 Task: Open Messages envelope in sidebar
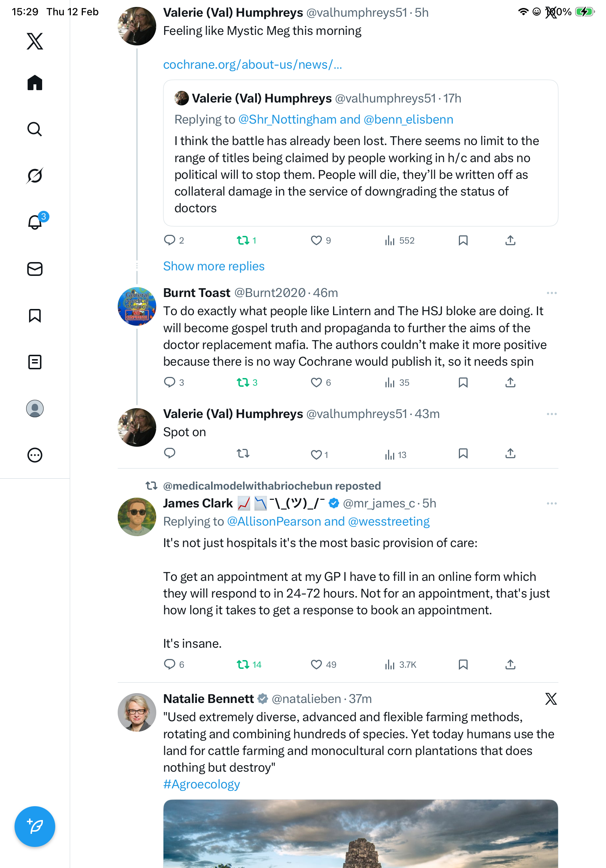[35, 269]
